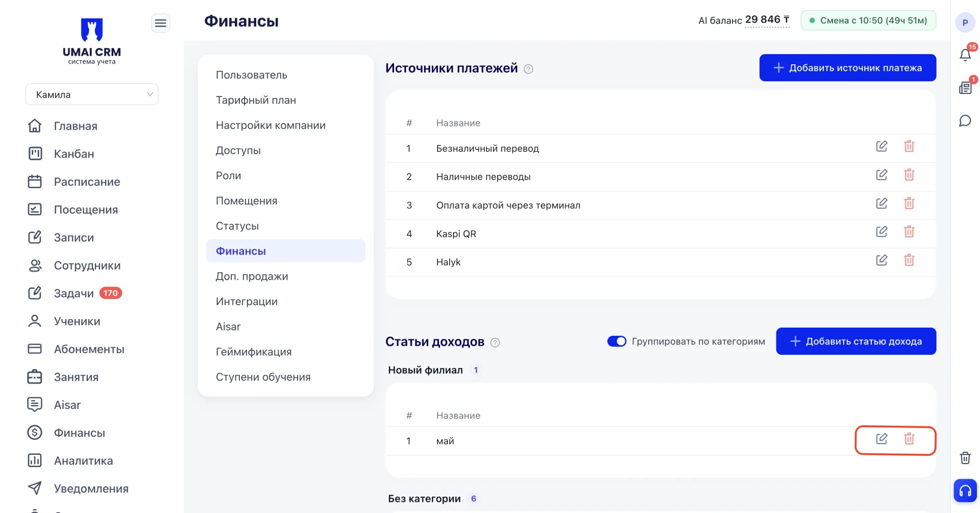Click Добавить источник платежа button
The image size is (980, 513).
(848, 68)
